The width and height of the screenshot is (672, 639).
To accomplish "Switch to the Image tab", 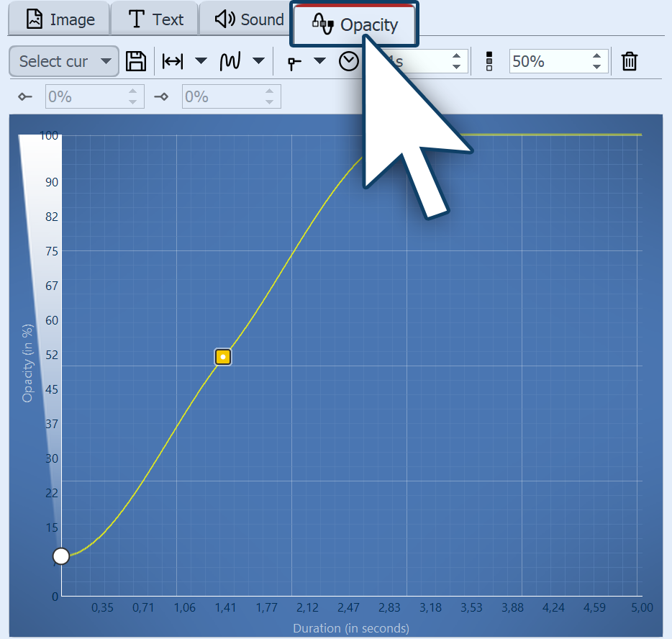I will pos(60,19).
